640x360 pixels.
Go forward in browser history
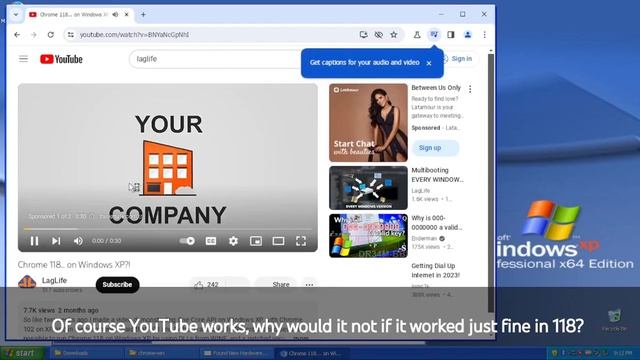33,35
